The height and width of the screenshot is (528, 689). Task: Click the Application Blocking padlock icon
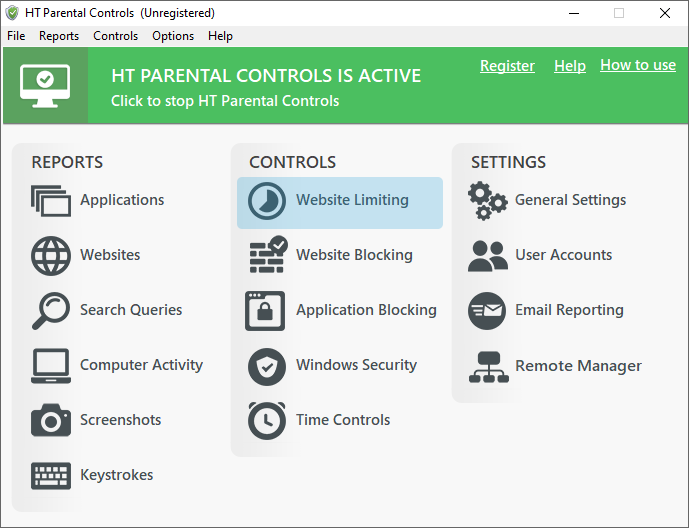tap(265, 311)
